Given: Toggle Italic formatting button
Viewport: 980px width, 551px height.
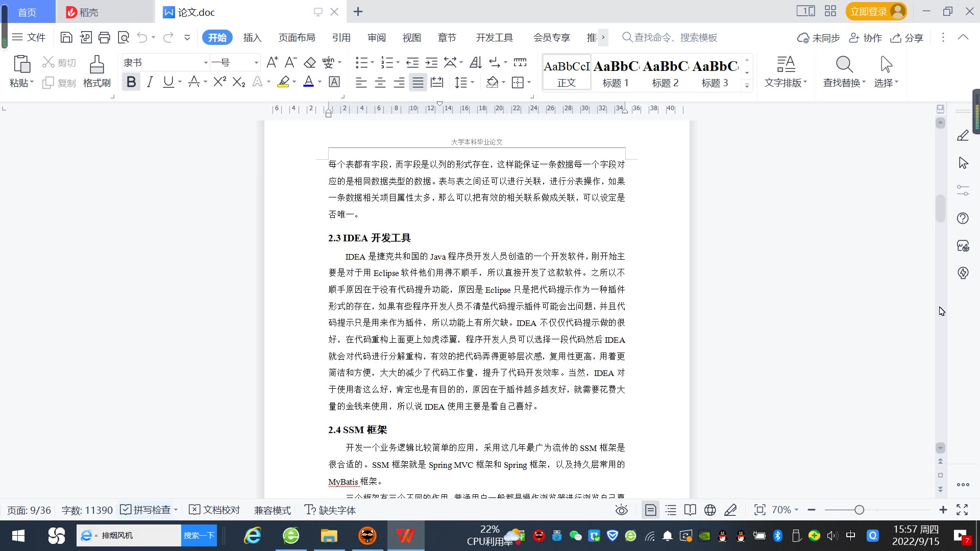Looking at the screenshot, I should (x=150, y=82).
